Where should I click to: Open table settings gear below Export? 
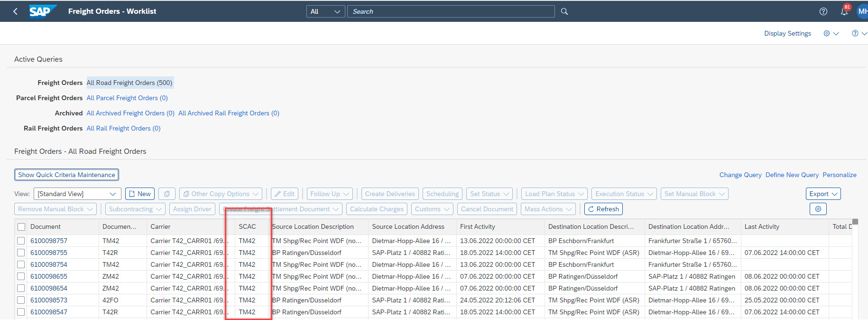818,209
